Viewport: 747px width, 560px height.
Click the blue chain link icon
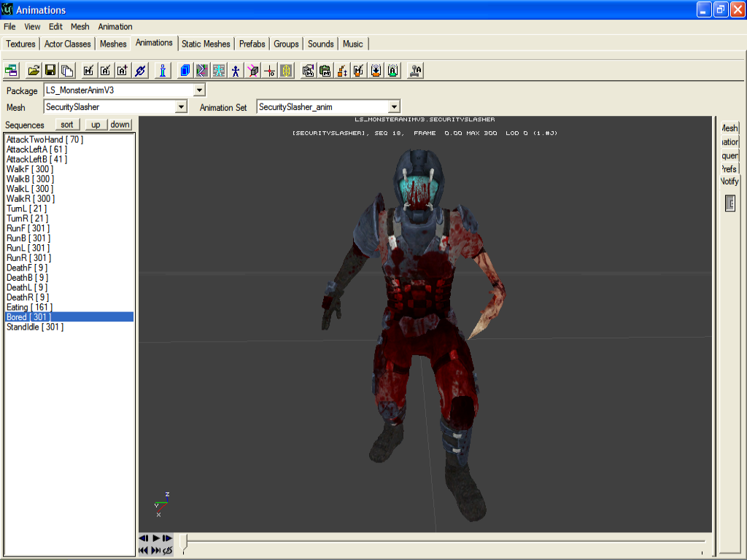[141, 71]
